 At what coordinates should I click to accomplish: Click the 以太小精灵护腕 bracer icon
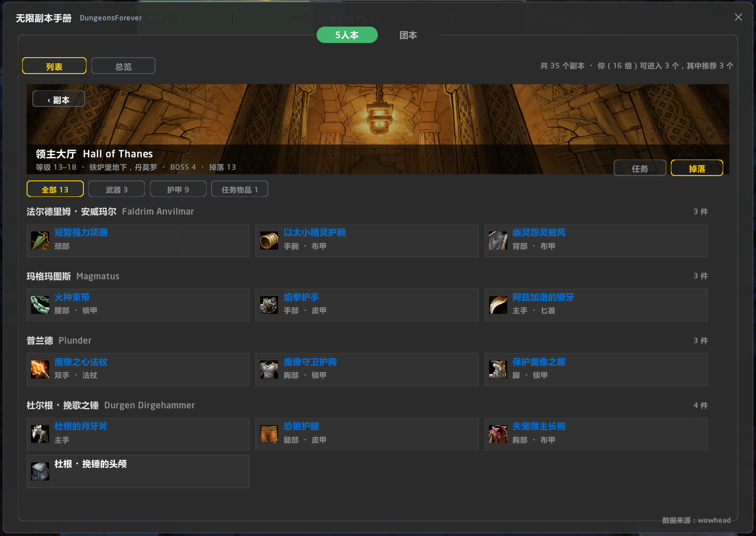[x=269, y=241]
